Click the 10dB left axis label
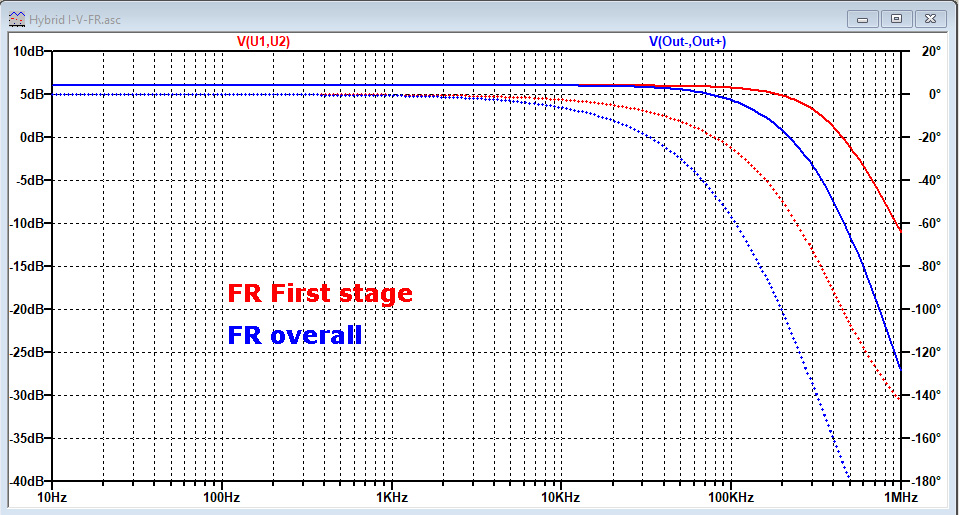This screenshot has width=960, height=515. coord(28,51)
